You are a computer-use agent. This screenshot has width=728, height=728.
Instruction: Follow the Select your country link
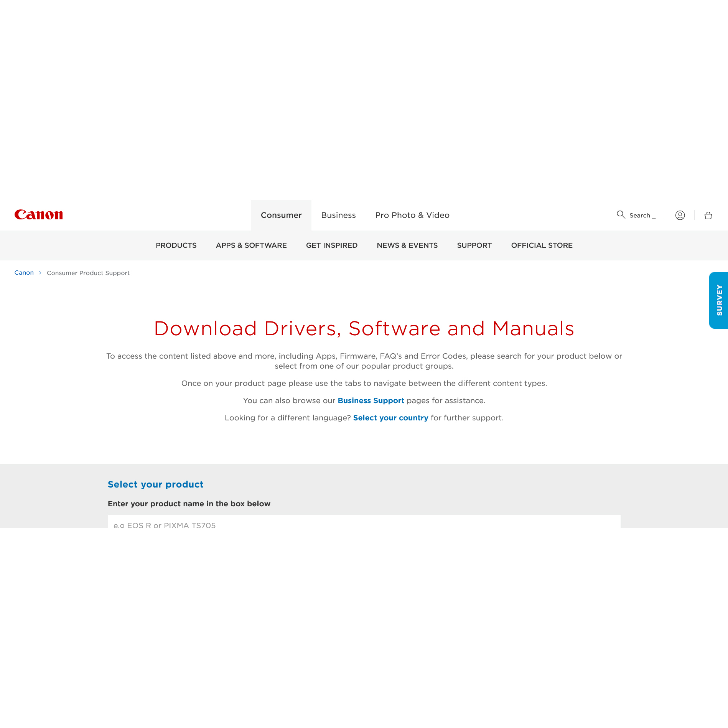point(390,418)
